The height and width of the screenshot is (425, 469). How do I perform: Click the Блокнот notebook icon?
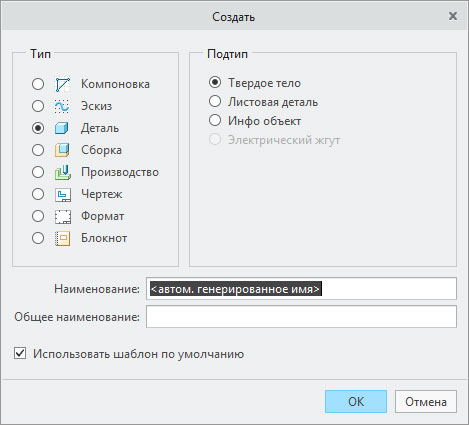(63, 238)
